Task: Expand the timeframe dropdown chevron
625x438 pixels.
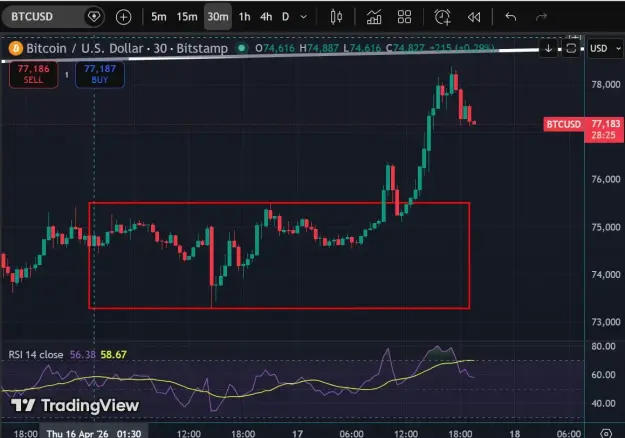Action: click(304, 17)
